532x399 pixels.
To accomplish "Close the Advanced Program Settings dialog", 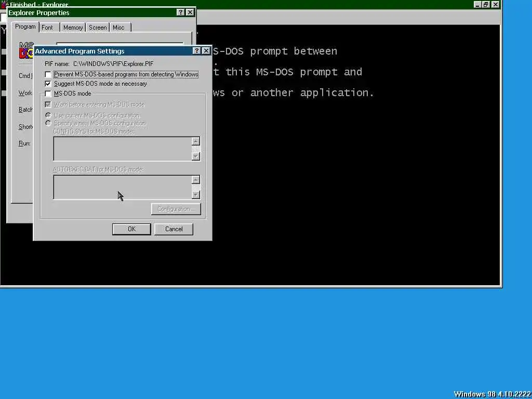I will click(206, 51).
